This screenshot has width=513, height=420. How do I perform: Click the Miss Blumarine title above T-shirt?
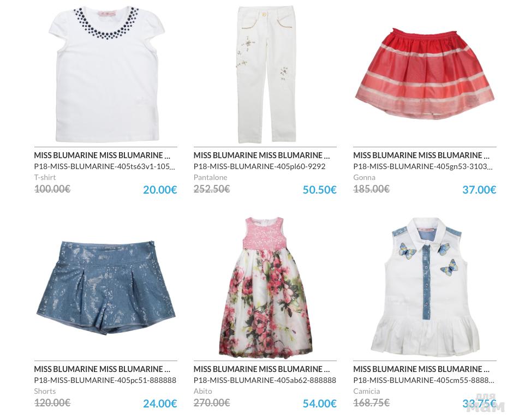tap(102, 155)
